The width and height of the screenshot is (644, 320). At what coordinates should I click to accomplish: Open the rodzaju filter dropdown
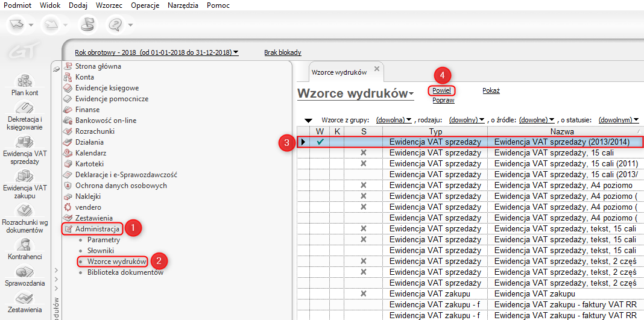point(467,120)
